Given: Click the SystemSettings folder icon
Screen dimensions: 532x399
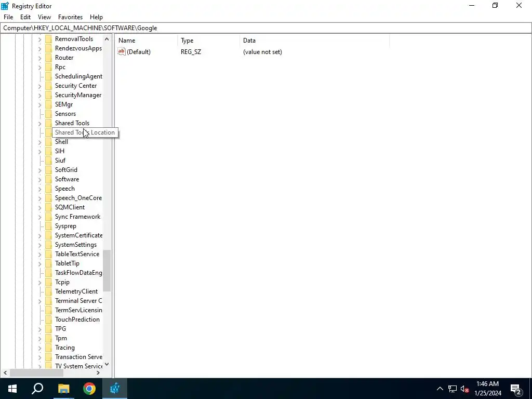Looking at the screenshot, I should coord(48,245).
